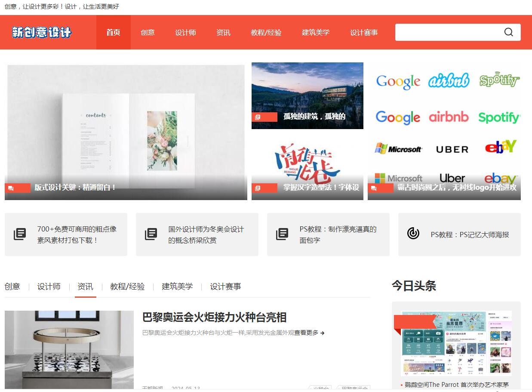Open the 孤独的建筑 cliff building image
The image size is (532, 392).
[308, 96]
